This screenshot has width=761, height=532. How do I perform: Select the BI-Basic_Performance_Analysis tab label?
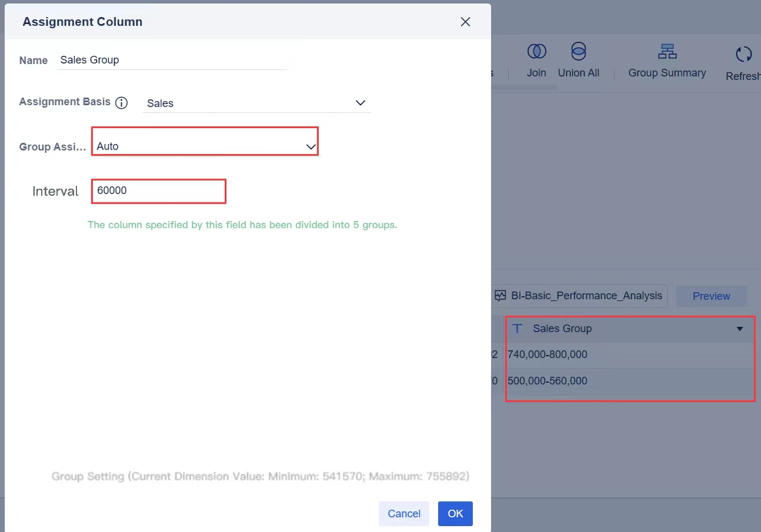(586, 296)
